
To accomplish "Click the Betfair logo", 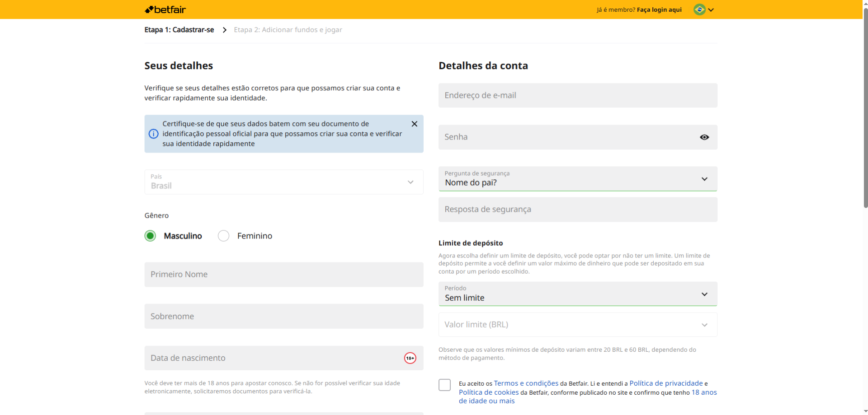I will point(165,9).
